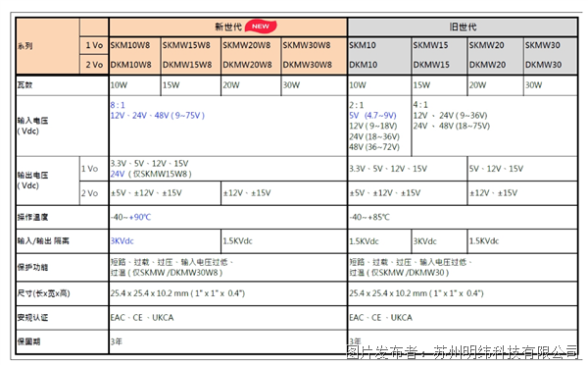Click the SKMW15W8 model name
This screenshot has width=588, height=366.
coord(186,45)
